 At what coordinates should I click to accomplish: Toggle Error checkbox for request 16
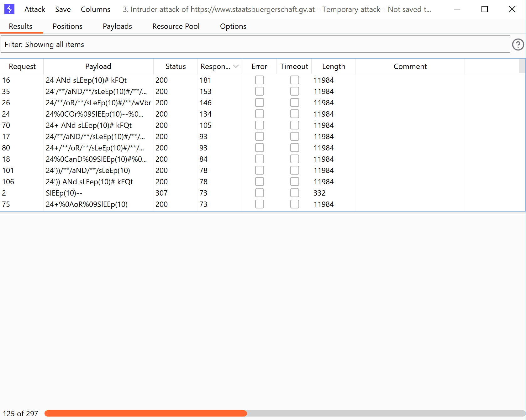[260, 80]
